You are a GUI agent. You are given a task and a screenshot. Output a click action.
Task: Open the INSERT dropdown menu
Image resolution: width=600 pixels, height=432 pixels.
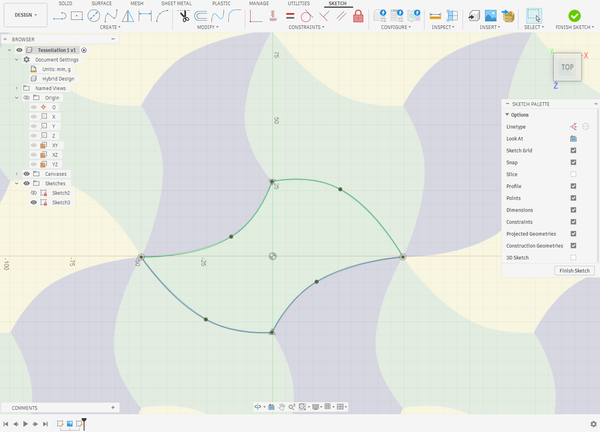coord(490,27)
